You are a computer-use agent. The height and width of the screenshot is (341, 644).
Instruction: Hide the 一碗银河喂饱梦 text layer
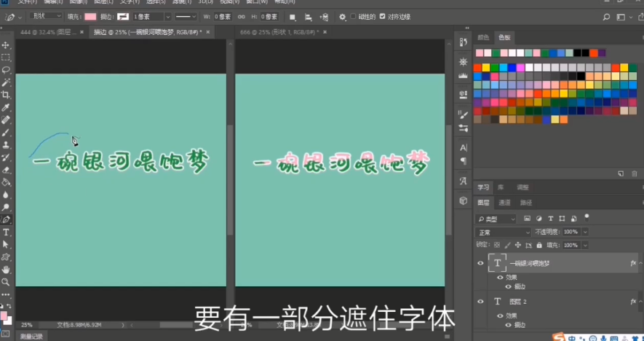(480, 263)
